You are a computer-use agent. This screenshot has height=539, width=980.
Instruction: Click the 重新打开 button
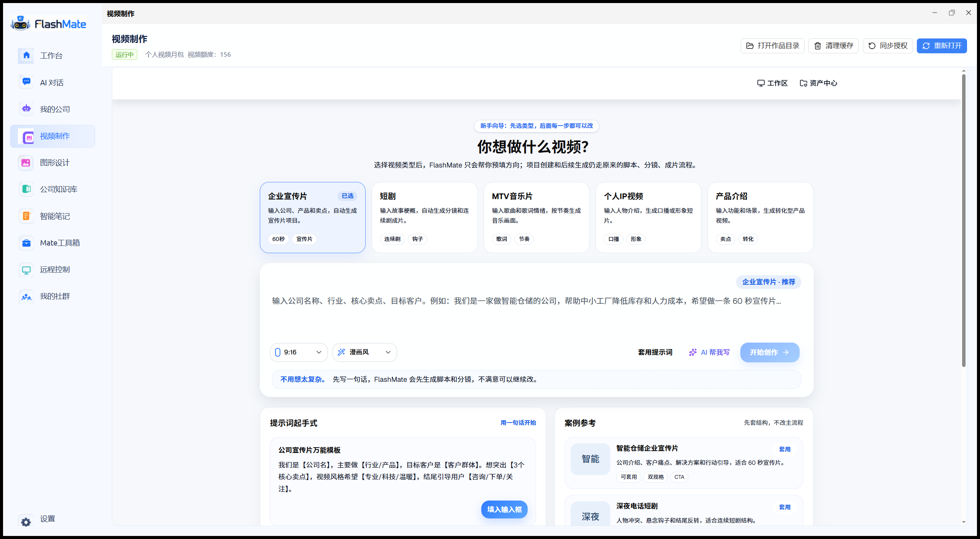tap(942, 46)
